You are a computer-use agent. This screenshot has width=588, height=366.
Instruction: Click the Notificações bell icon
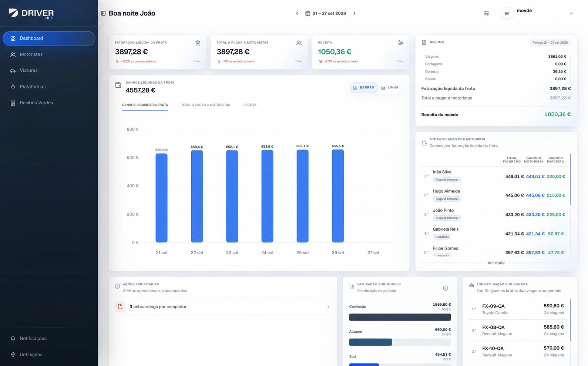click(13, 339)
